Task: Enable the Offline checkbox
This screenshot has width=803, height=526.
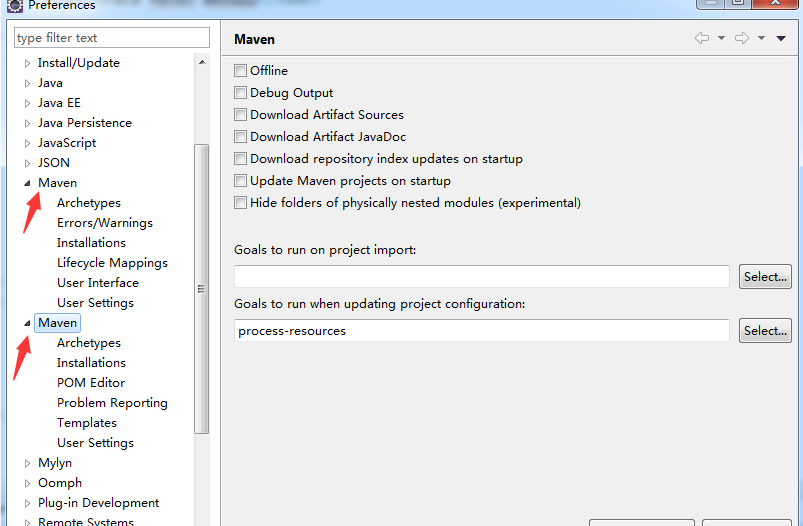Action: [240, 70]
